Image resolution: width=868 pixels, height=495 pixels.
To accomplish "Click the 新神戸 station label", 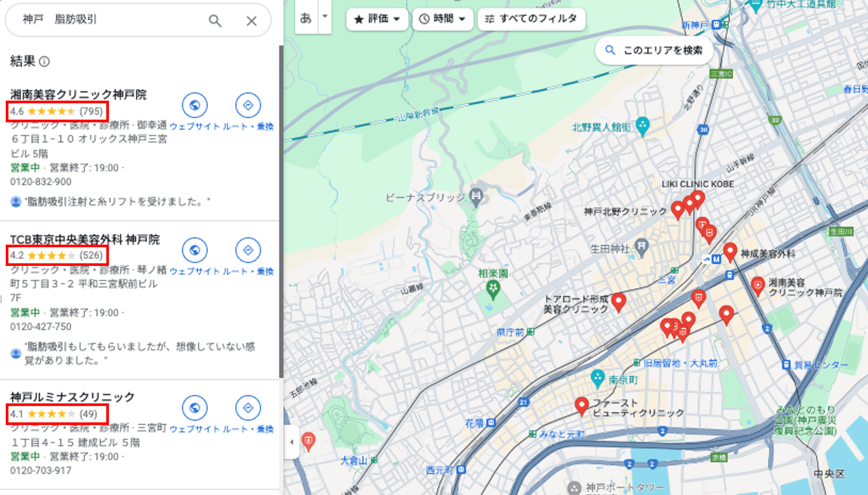I will 695,25.
